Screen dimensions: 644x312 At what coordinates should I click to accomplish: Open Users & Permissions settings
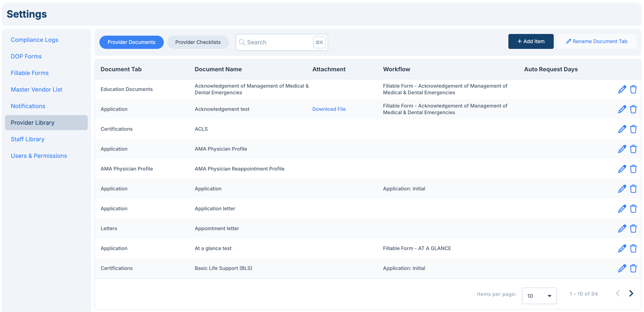click(39, 156)
